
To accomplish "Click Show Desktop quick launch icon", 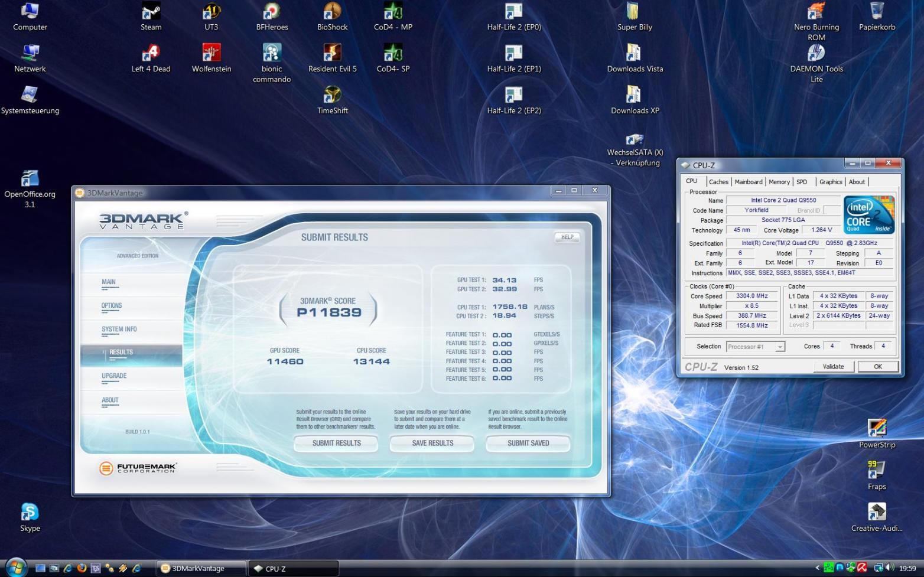I will coord(40,568).
